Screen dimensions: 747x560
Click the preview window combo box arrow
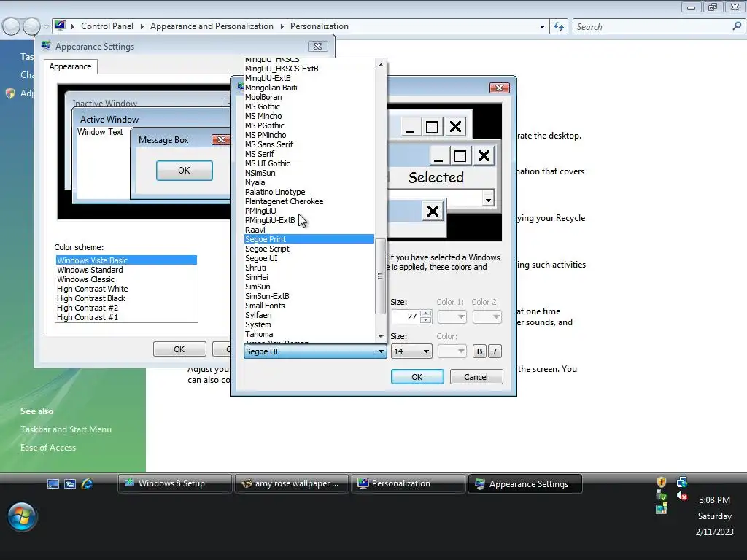[488, 199]
